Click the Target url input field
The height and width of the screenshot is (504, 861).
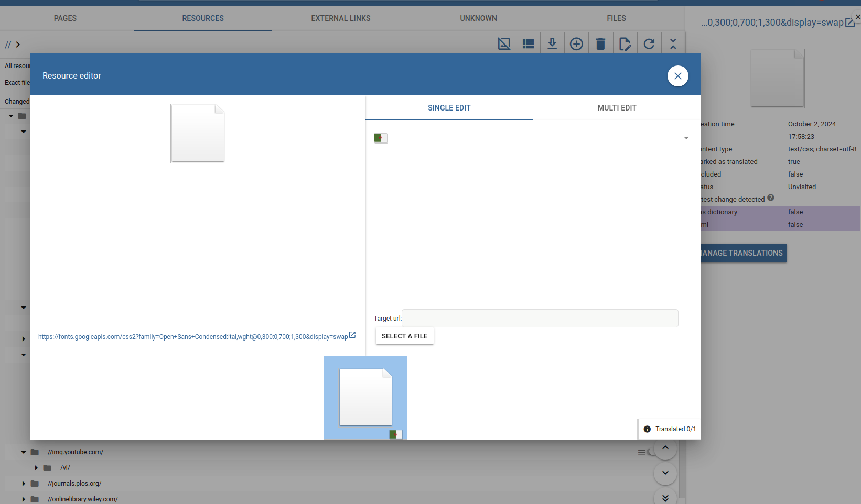pyautogui.click(x=540, y=318)
